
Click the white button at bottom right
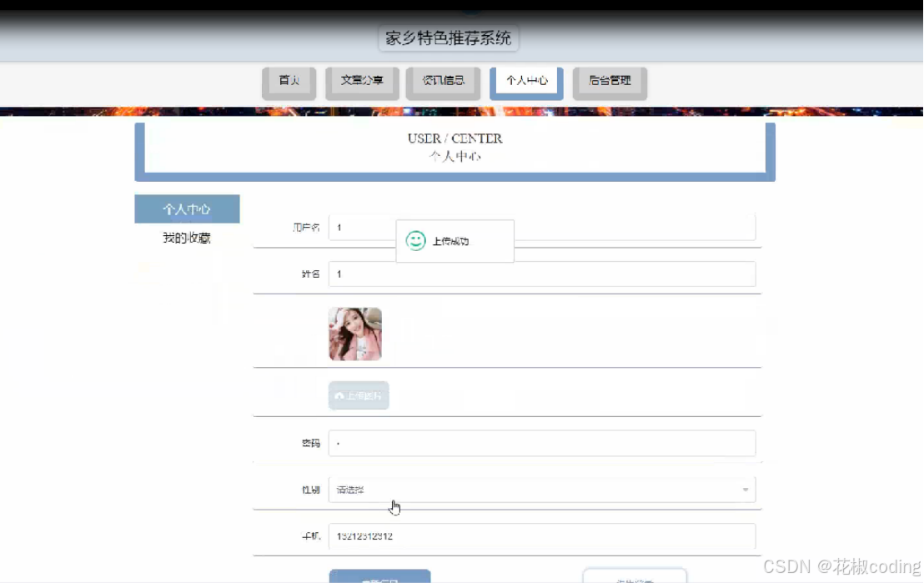635,576
